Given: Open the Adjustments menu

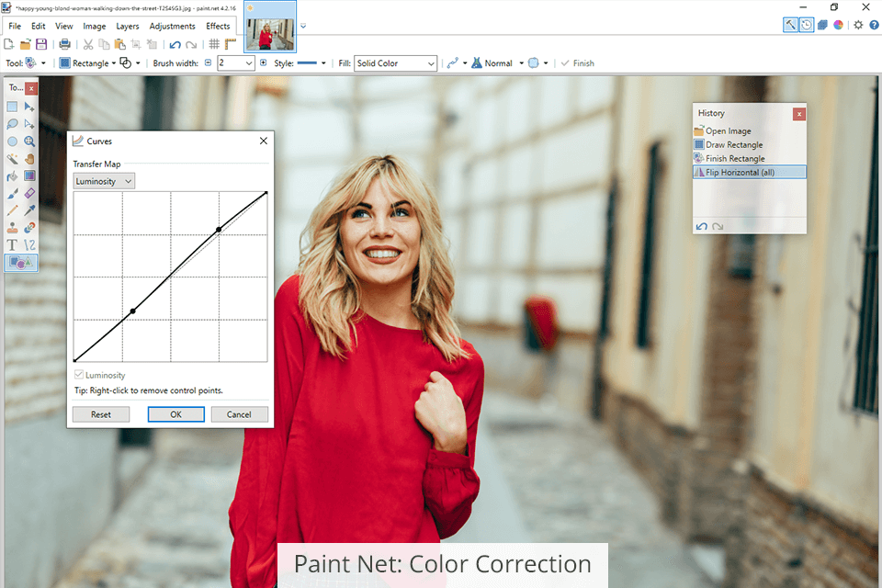Looking at the screenshot, I should [x=172, y=26].
